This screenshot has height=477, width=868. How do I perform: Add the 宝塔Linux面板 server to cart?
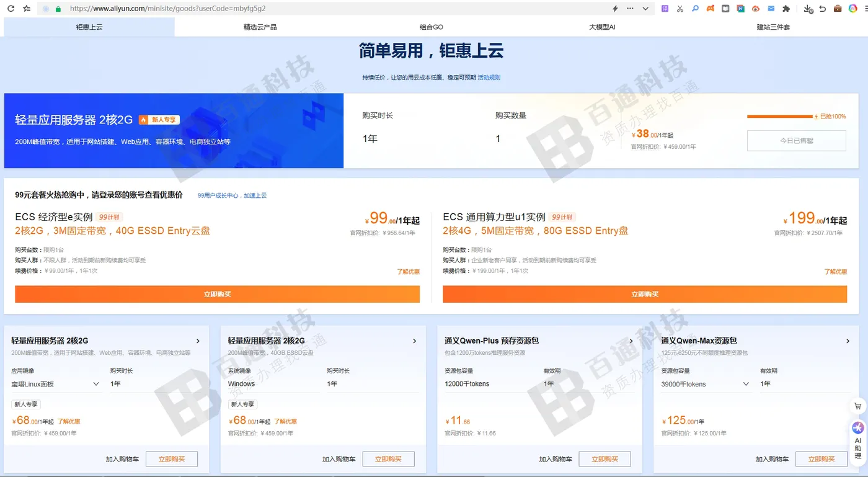tap(122, 459)
